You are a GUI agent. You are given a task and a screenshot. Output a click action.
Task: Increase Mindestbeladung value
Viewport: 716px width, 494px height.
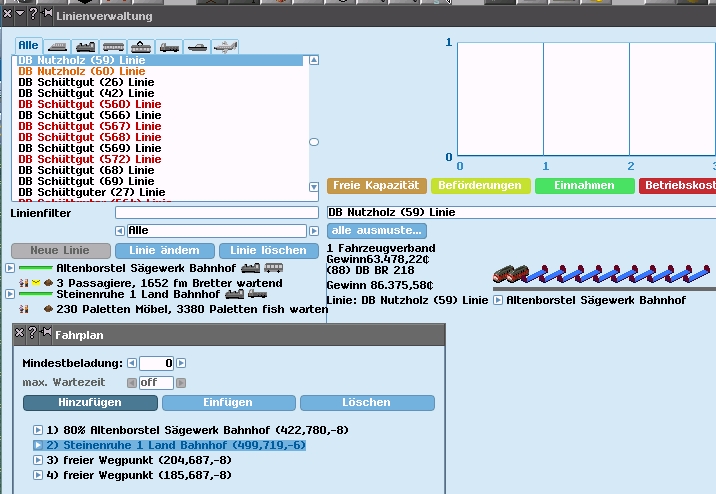[x=181, y=363]
